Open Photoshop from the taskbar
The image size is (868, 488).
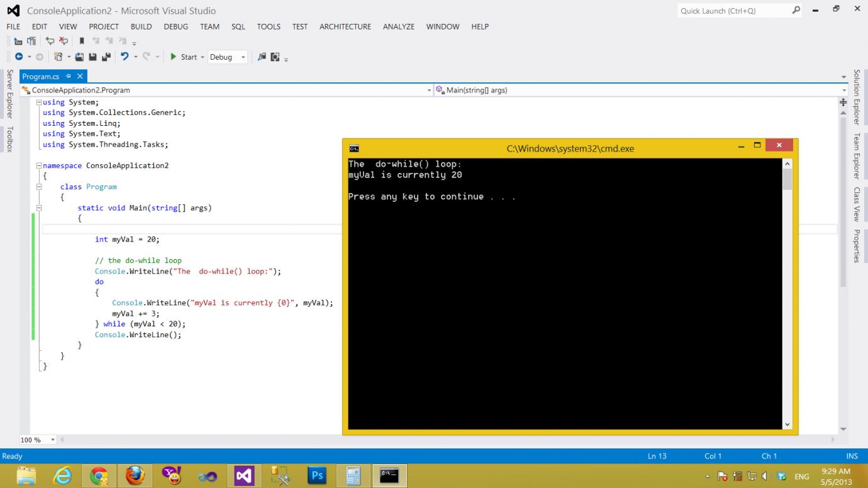(318, 476)
